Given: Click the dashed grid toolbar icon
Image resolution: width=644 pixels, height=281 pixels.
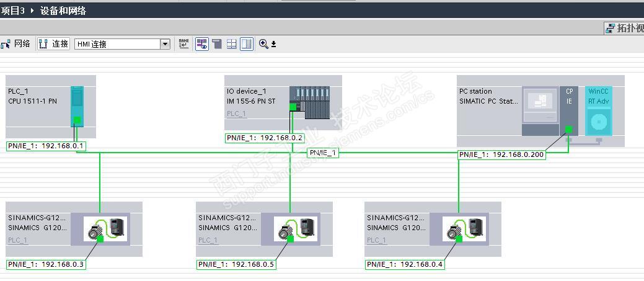Looking at the screenshot, I should pos(232,44).
